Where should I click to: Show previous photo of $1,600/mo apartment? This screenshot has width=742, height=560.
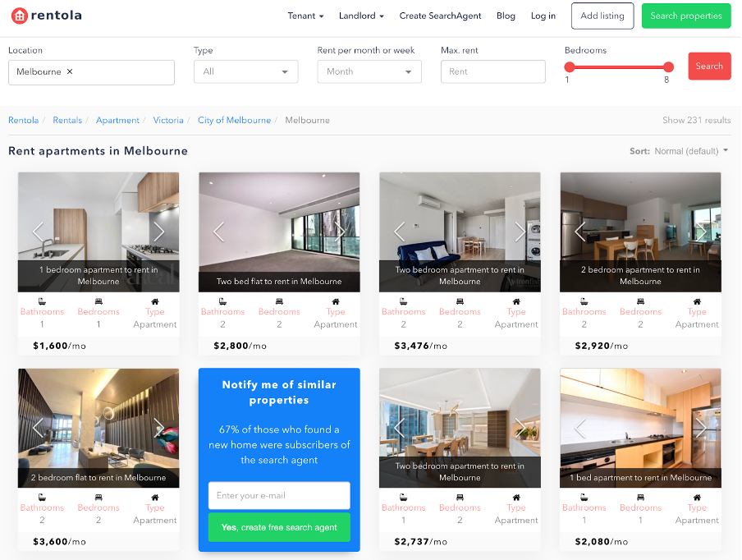pyautogui.click(x=39, y=232)
